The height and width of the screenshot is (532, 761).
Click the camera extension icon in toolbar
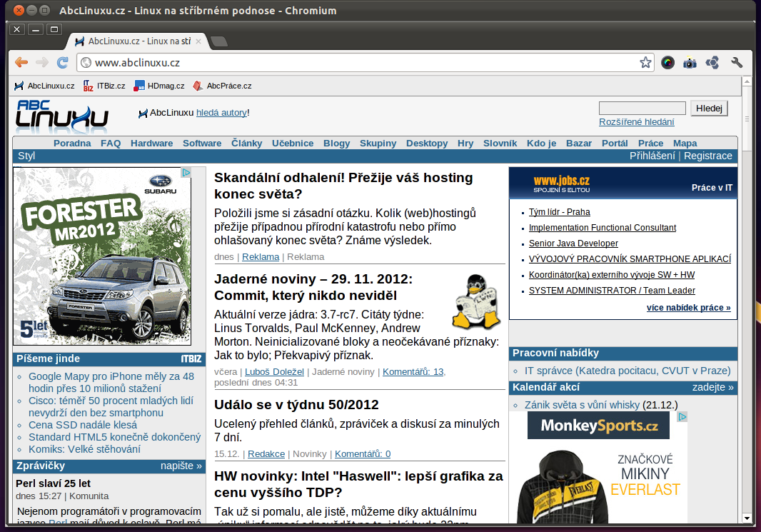point(690,62)
